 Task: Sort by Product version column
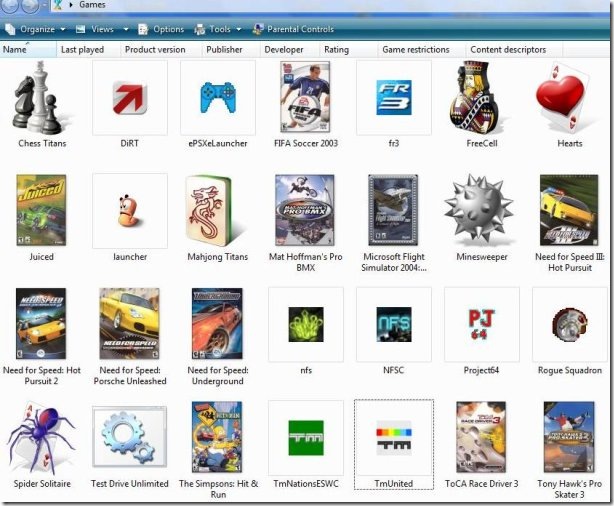click(x=162, y=50)
